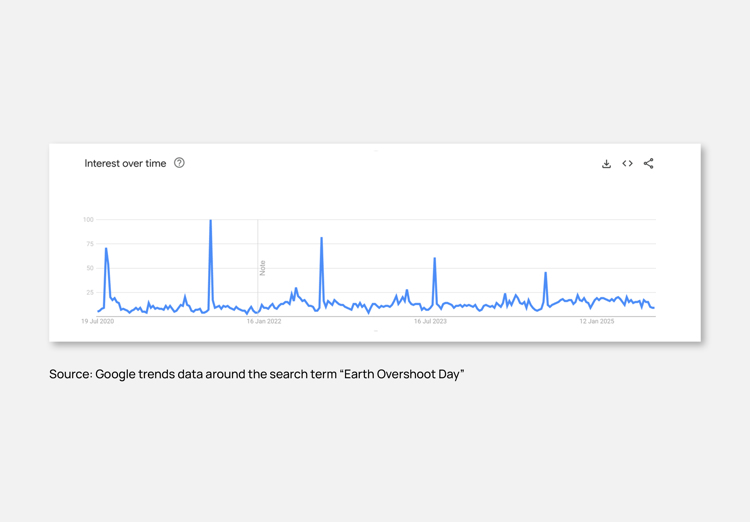Image resolution: width=750 pixels, height=522 pixels.
Task: Click the "12 Jan 2025" axis date label
Action: (597, 321)
